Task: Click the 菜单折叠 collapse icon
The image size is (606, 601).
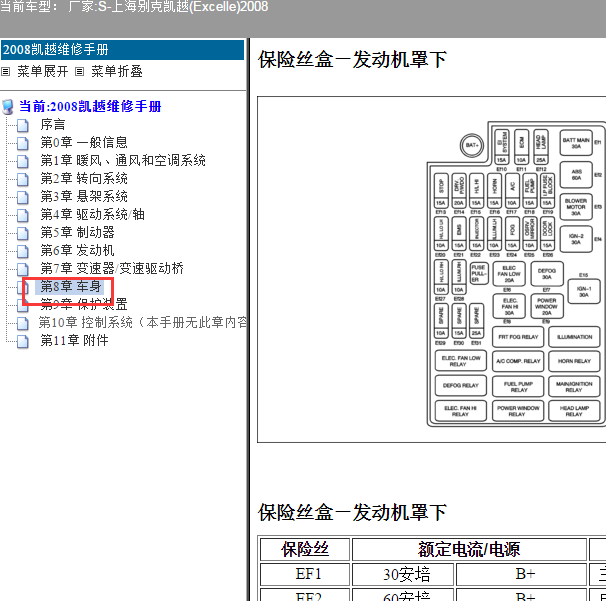Action: click(x=79, y=72)
